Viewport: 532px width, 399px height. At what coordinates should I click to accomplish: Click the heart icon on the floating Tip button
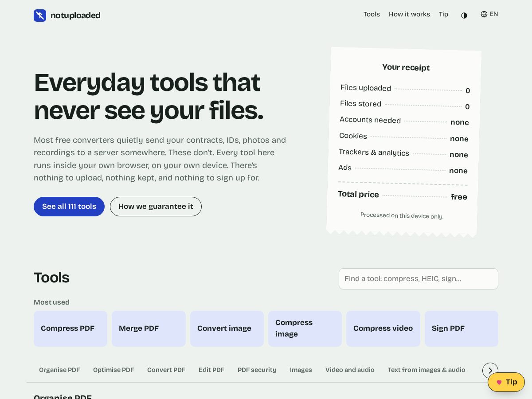tap(499, 382)
